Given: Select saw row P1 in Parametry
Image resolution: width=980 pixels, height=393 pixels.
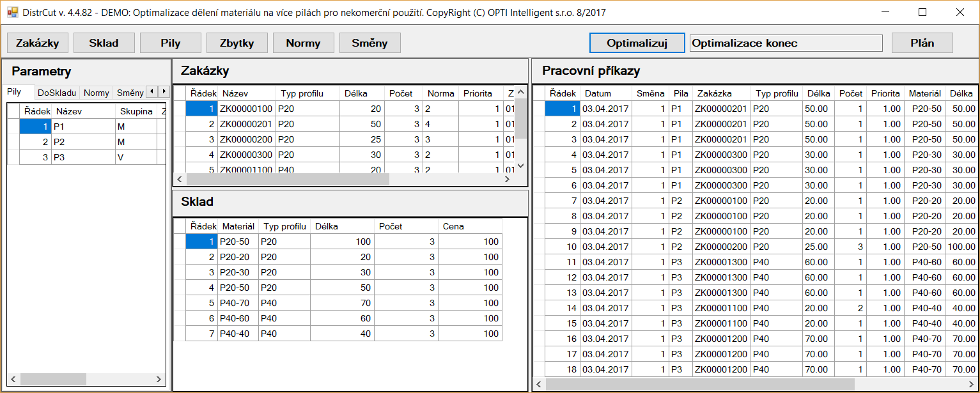Looking at the screenshot, I should pos(86,127).
